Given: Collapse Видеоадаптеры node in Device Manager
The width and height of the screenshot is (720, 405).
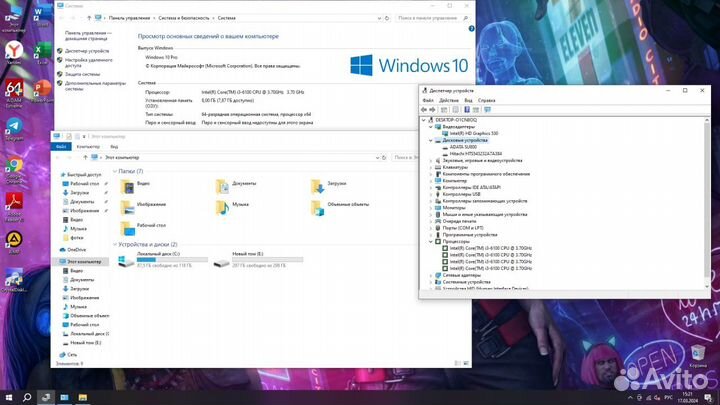Looking at the screenshot, I should [431, 127].
